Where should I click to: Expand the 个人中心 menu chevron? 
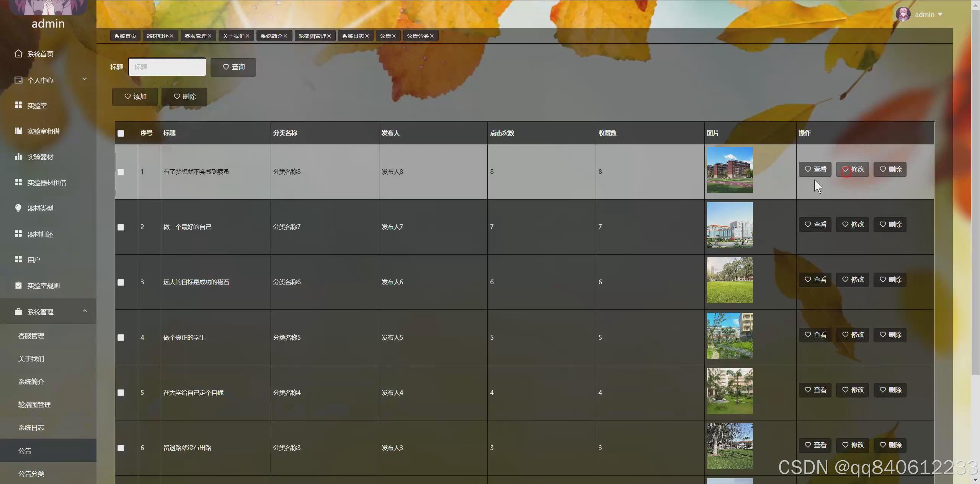pos(85,79)
